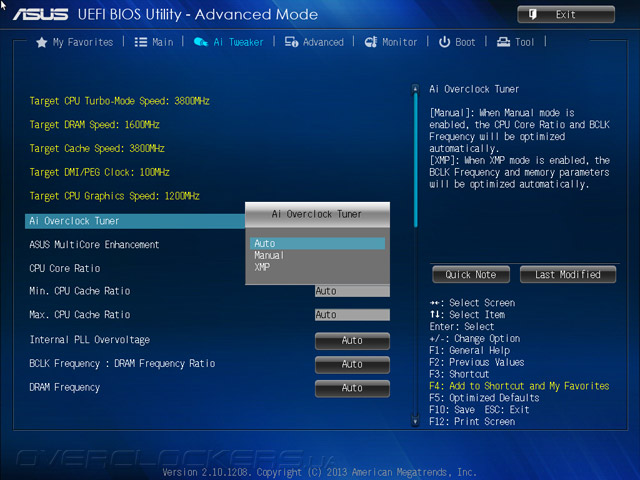Click the Advanced settings icon
Viewport: 640px width, 480px height.
[291, 42]
